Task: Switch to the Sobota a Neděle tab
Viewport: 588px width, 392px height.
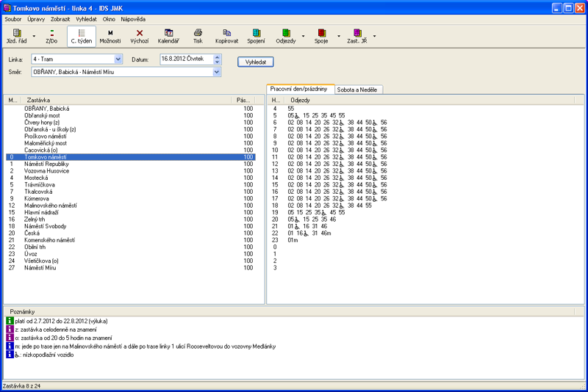Action: (359, 89)
